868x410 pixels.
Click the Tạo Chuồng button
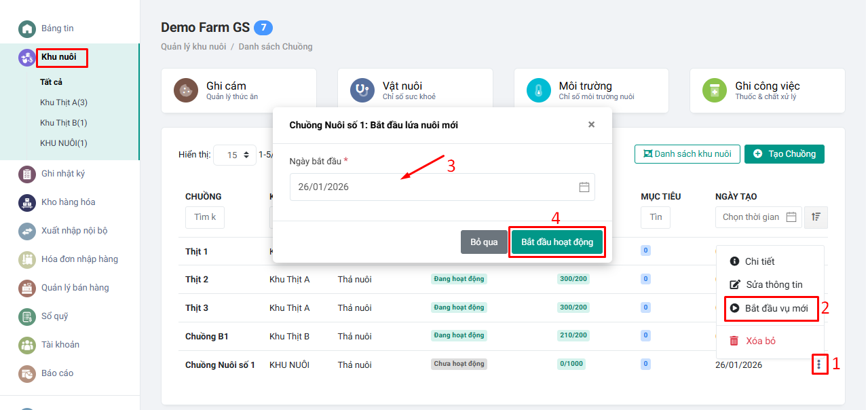[x=784, y=154]
